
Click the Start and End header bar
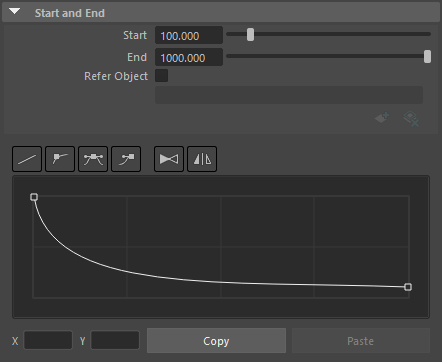[x=221, y=13]
